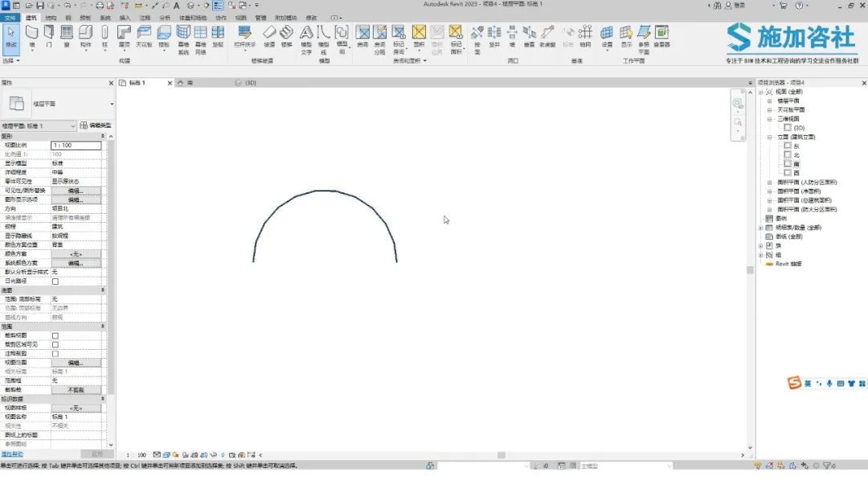Select the Reference Plane tool

pos(644,39)
